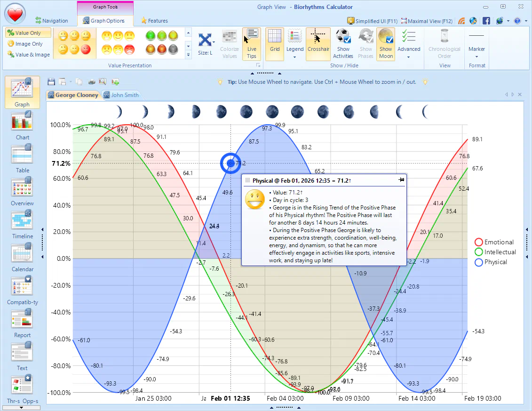Toggle Show Activities on the graph
Image resolution: width=532 pixels, height=411 pixels.
(343, 42)
